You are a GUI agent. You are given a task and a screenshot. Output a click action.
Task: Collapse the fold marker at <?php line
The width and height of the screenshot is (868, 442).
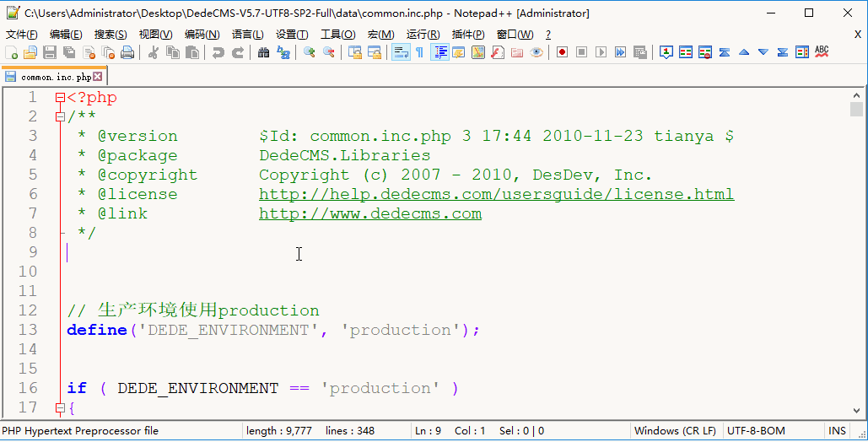click(60, 98)
